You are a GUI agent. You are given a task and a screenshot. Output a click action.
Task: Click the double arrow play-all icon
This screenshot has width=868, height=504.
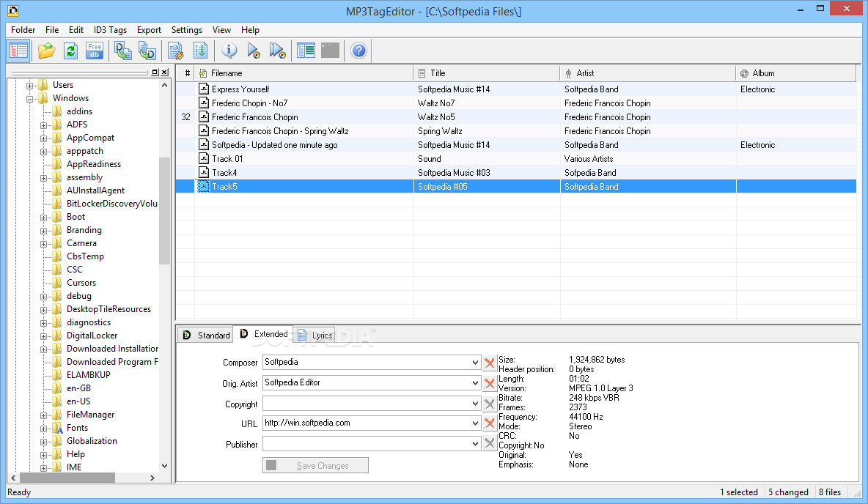(277, 51)
